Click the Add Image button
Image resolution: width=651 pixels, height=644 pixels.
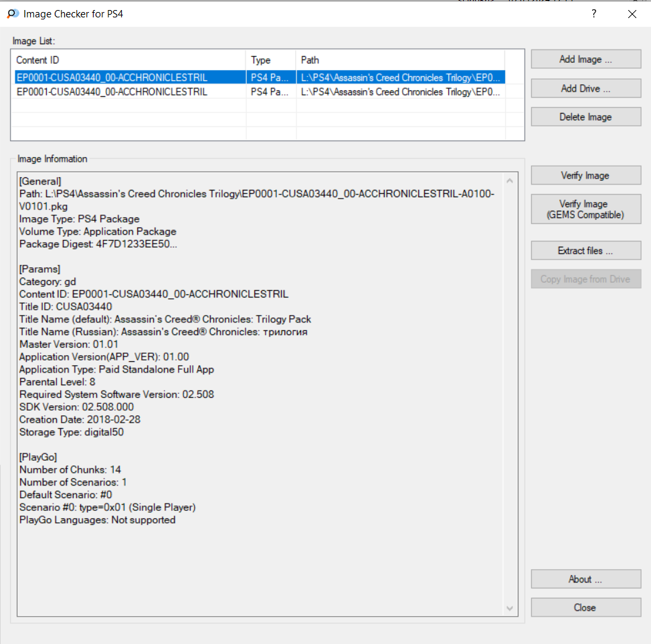[586, 60]
